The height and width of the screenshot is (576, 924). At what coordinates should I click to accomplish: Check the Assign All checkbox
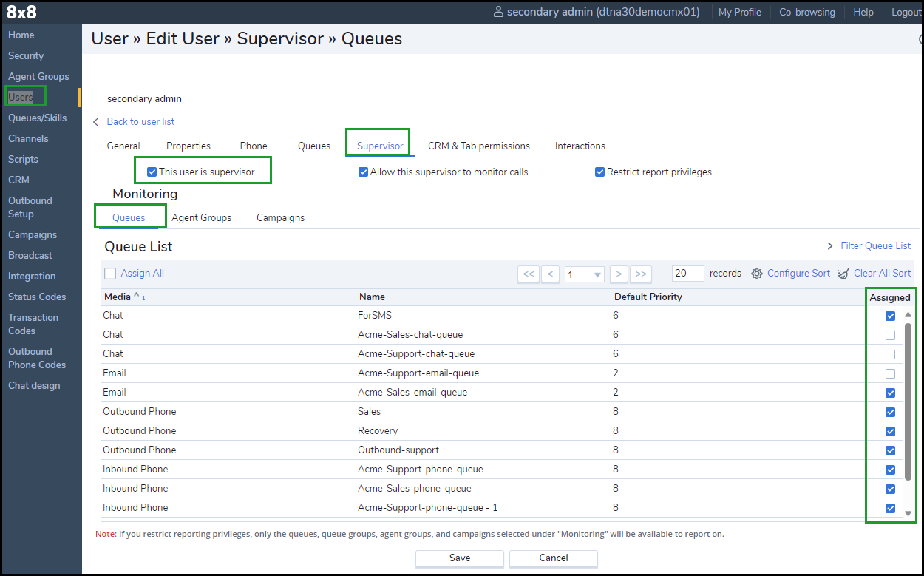(110, 274)
